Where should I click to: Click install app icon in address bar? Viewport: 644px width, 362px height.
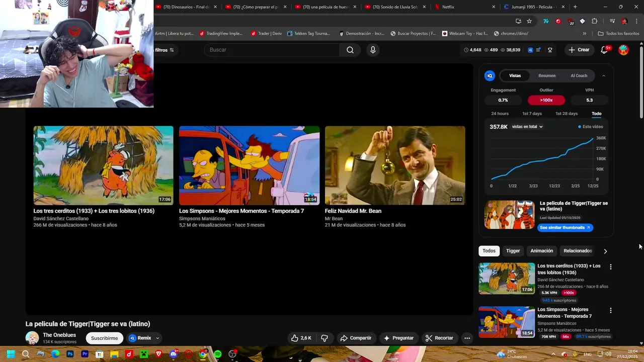tap(518, 21)
